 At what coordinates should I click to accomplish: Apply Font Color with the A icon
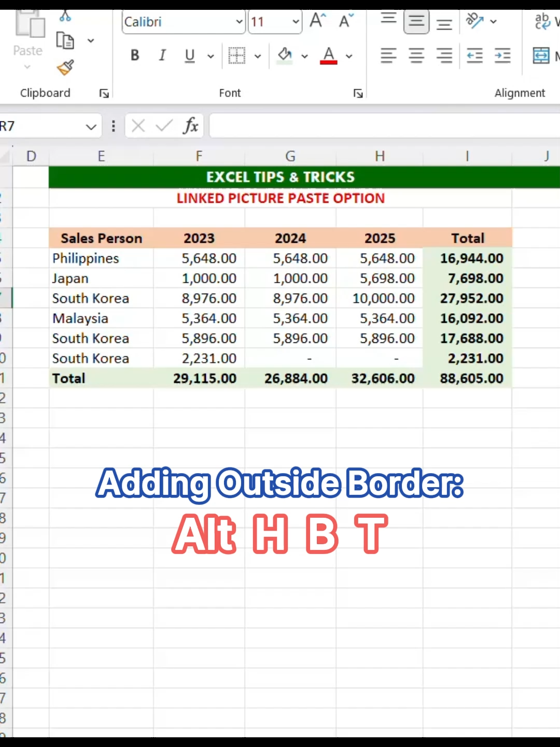(328, 56)
